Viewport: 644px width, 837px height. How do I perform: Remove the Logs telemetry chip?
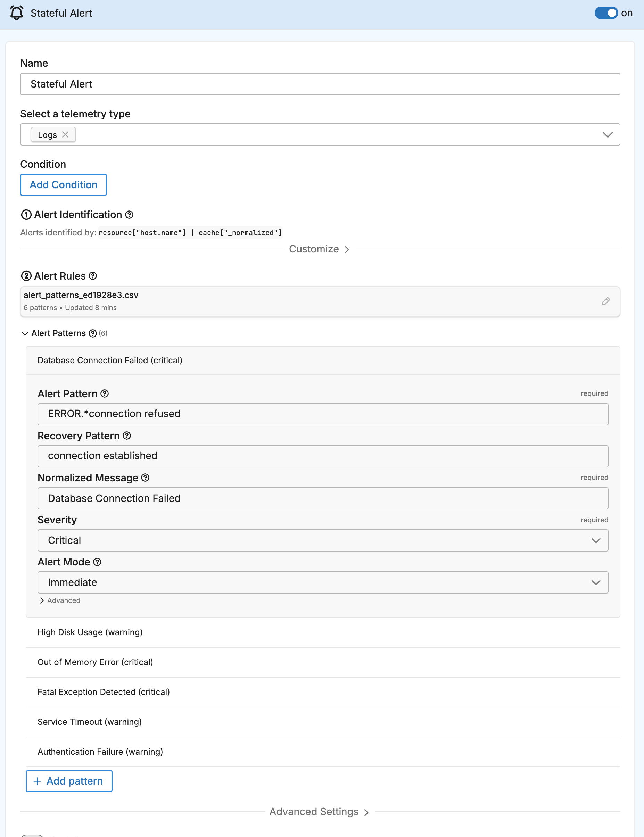(x=66, y=134)
